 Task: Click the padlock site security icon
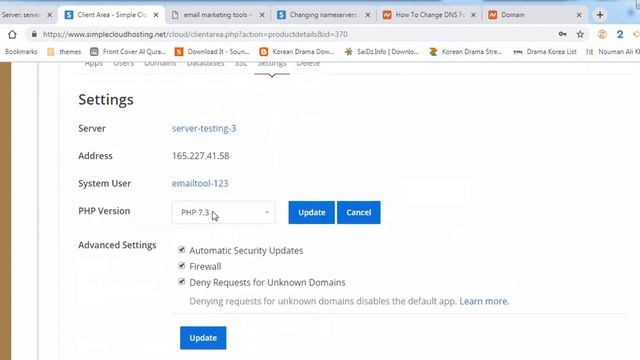tap(34, 34)
